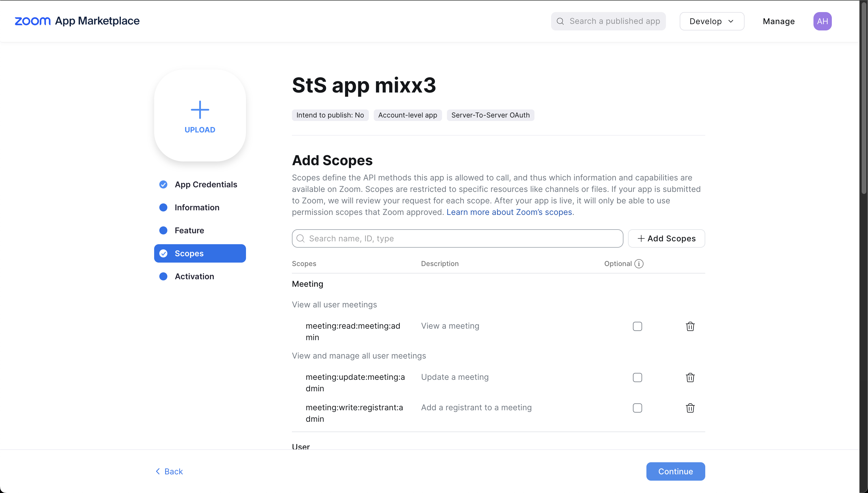This screenshot has height=493, width=868.
Task: Check the optional box for Update a meeting
Action: click(637, 378)
